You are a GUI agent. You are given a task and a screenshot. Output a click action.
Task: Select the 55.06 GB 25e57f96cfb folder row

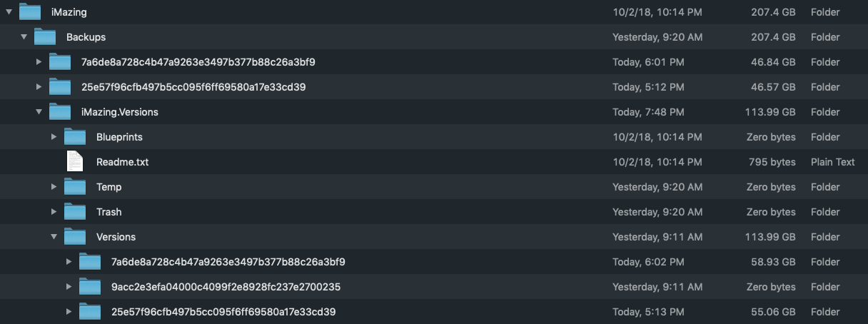point(223,312)
